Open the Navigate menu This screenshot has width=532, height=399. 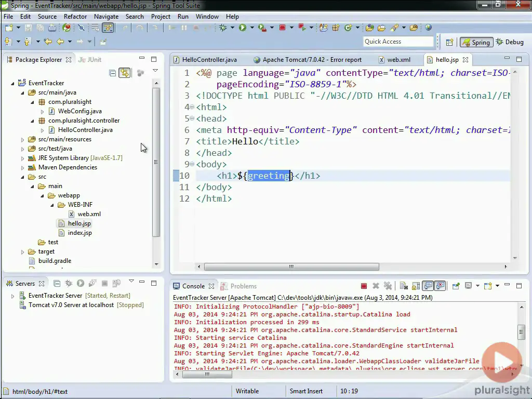[106, 16]
